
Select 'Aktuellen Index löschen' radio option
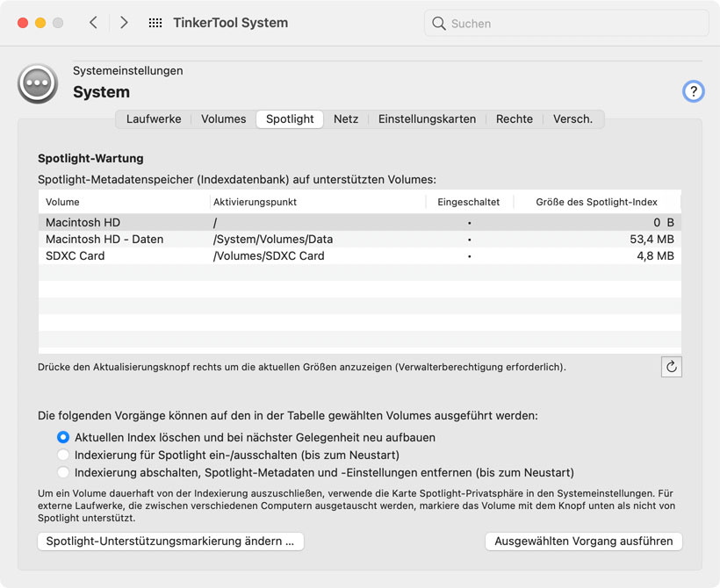63,437
